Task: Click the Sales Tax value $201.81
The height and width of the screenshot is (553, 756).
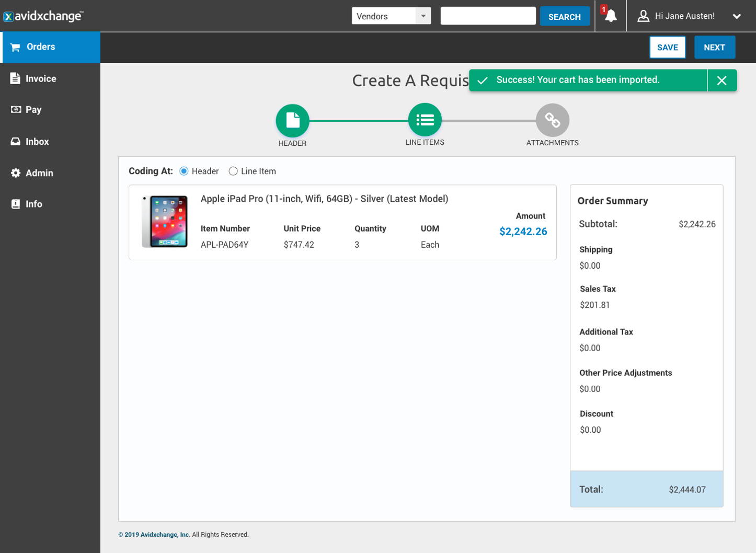Action: 594,305
